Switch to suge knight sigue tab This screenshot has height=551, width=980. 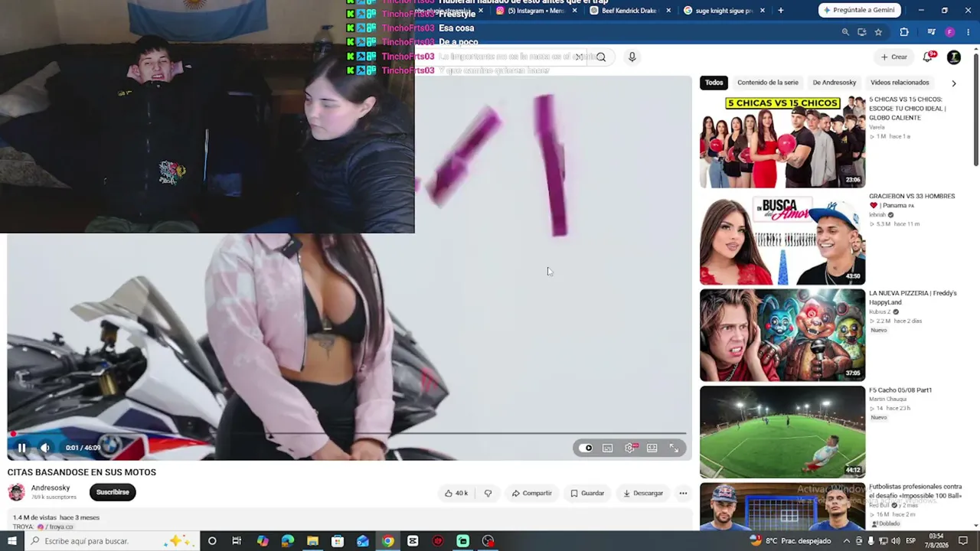(x=724, y=11)
